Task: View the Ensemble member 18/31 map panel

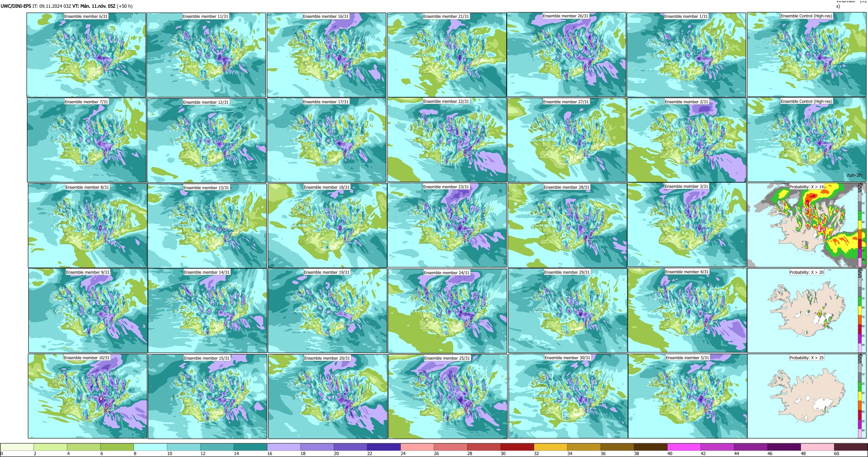Action: click(x=327, y=226)
